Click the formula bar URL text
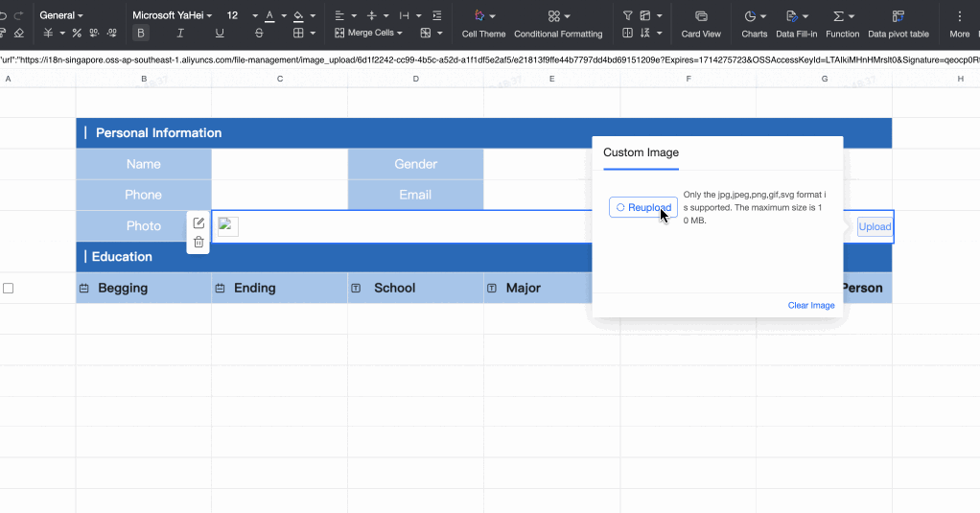 tap(490, 60)
